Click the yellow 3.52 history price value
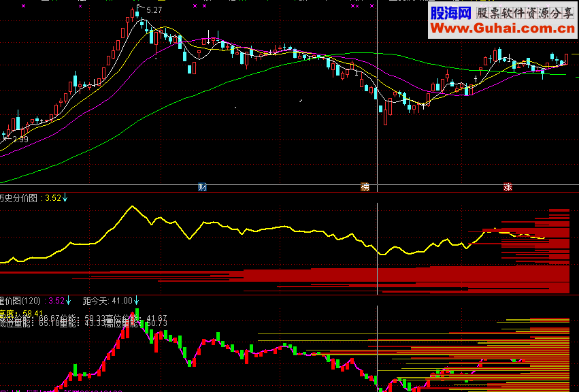 point(53,198)
